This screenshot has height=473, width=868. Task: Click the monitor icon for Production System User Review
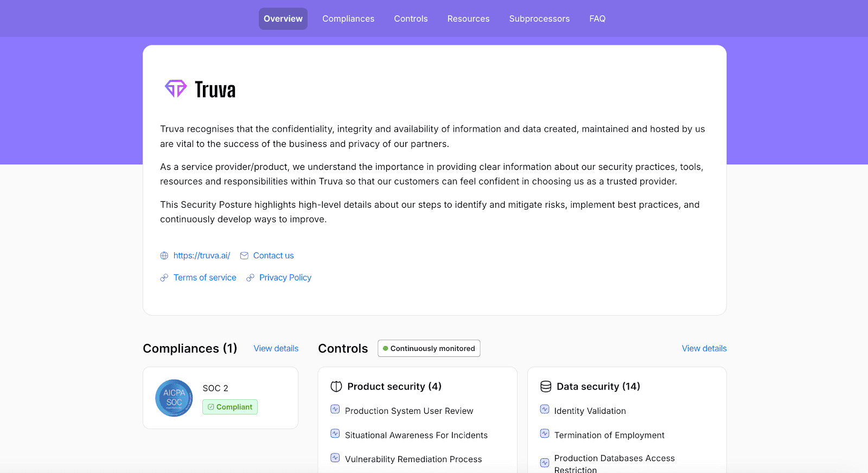[335, 409]
